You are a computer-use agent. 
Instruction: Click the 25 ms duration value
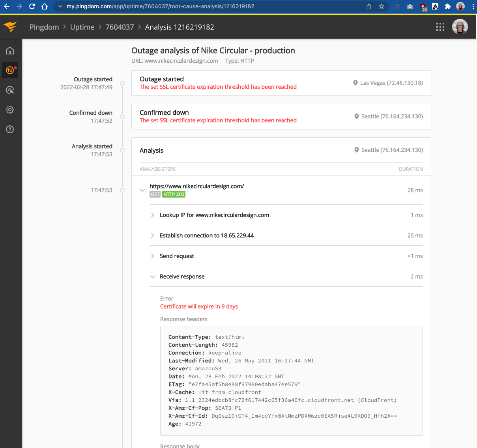tap(415, 235)
